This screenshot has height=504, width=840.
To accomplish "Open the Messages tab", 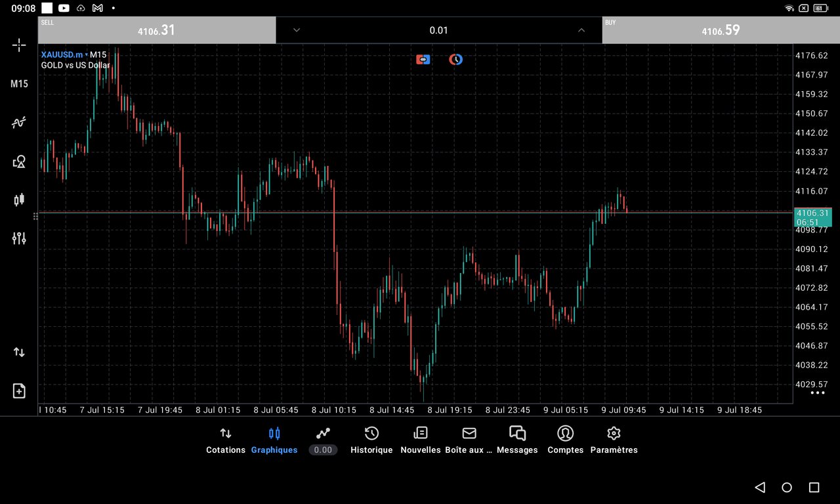I will pyautogui.click(x=517, y=441).
